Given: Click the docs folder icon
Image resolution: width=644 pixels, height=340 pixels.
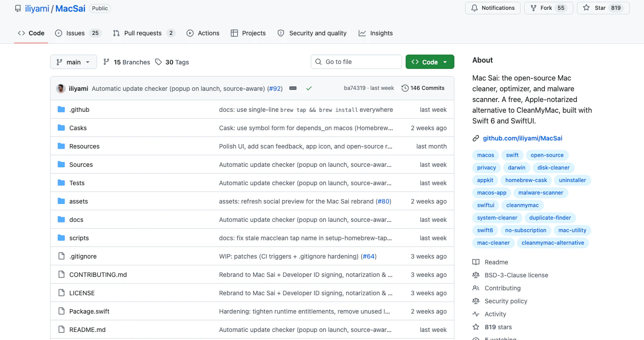Looking at the screenshot, I should (x=61, y=220).
